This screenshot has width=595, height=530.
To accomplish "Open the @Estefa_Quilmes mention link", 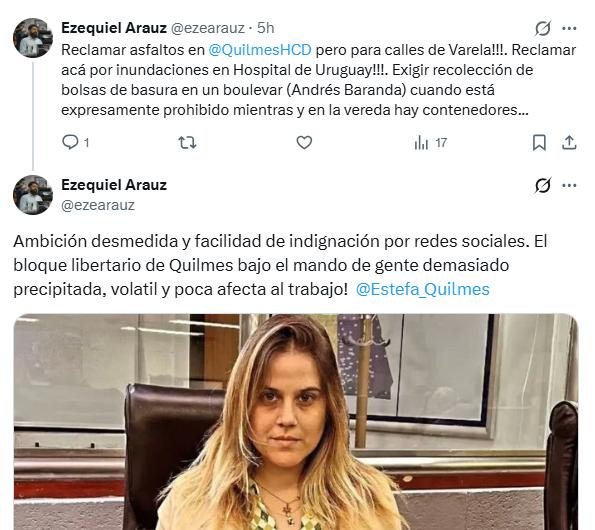I will [x=423, y=289].
